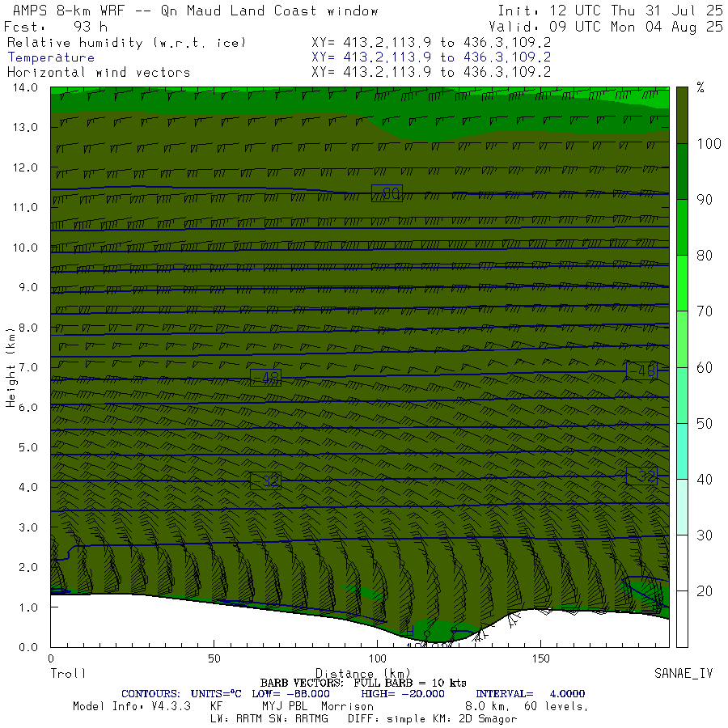Image resolution: width=728 pixels, height=728 pixels.
Task: Click the "Troll" station label
Action: [x=68, y=673]
